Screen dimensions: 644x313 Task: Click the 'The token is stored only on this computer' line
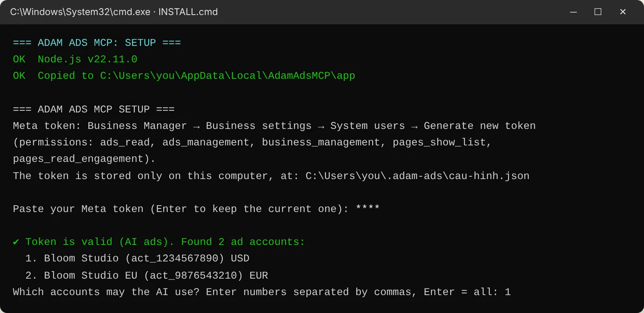point(271,176)
